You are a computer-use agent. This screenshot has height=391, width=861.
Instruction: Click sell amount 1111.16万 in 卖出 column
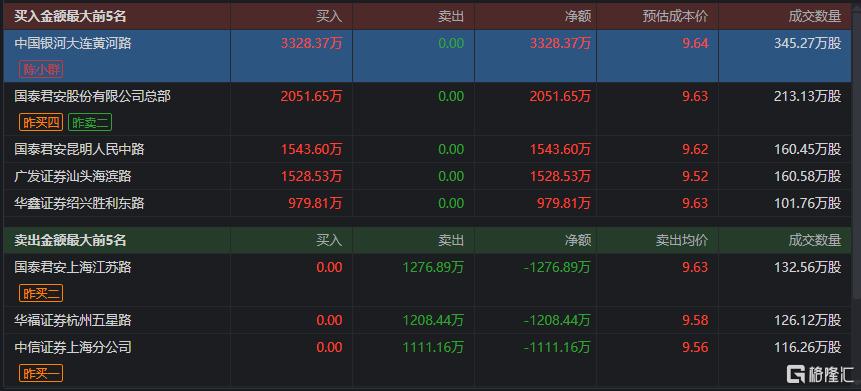point(433,347)
